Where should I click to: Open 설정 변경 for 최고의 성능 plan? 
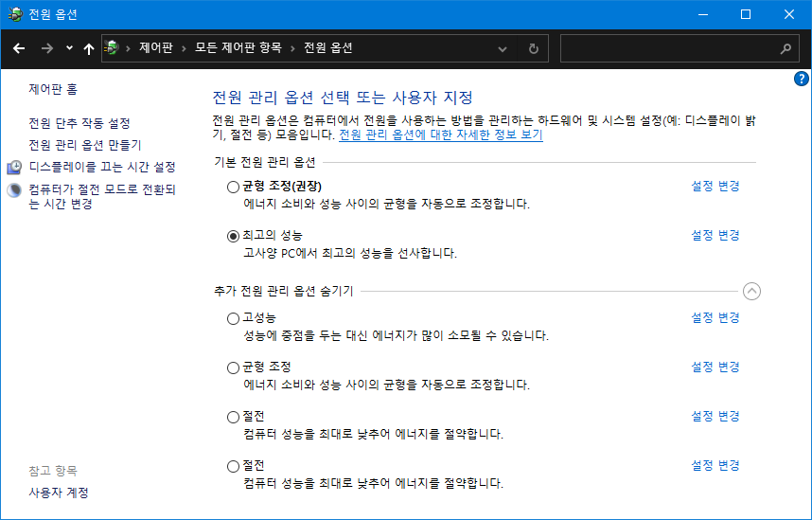[715, 235]
